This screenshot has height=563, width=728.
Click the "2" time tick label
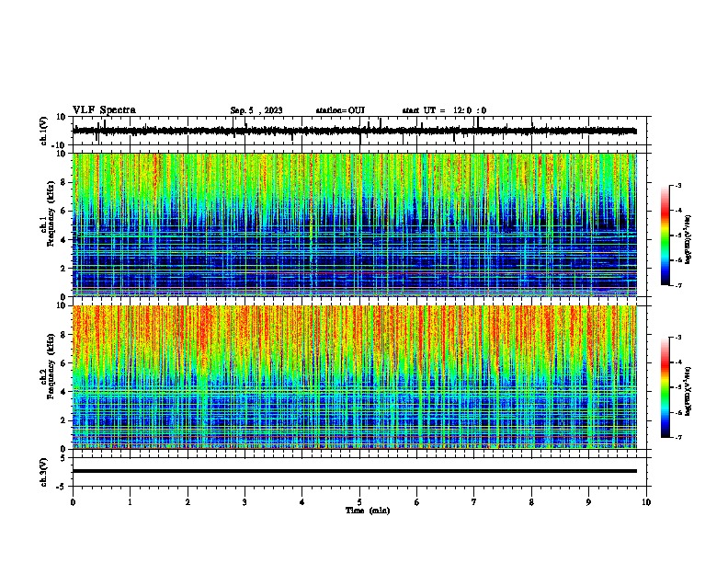(188, 501)
